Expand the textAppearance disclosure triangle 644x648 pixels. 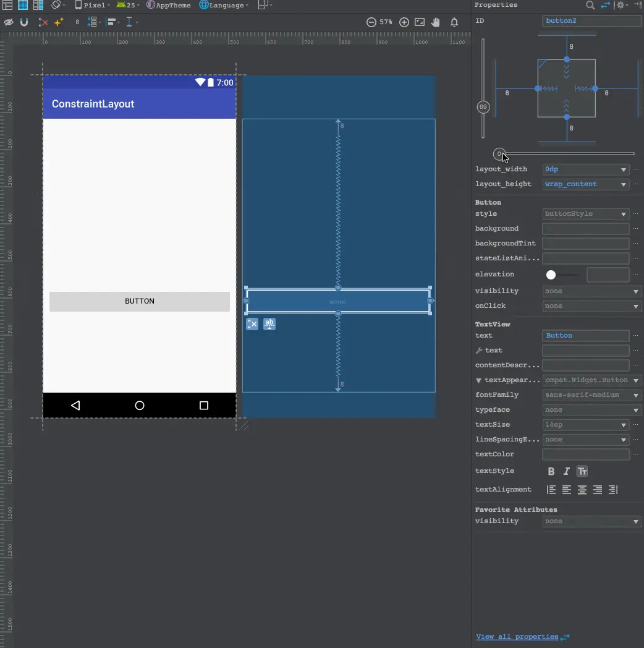click(x=478, y=380)
